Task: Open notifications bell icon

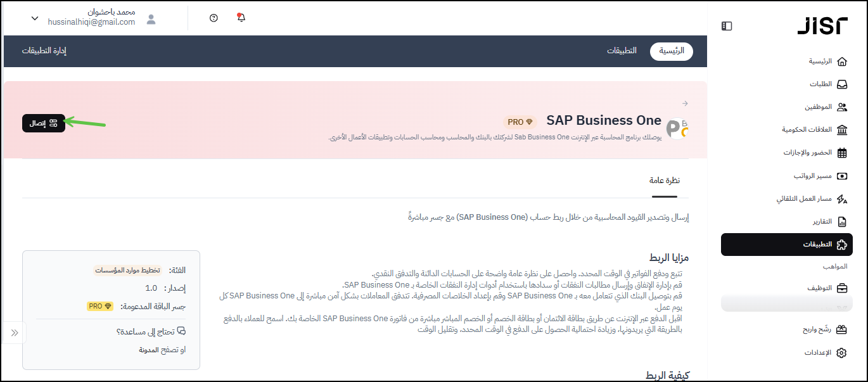Action: click(x=241, y=18)
